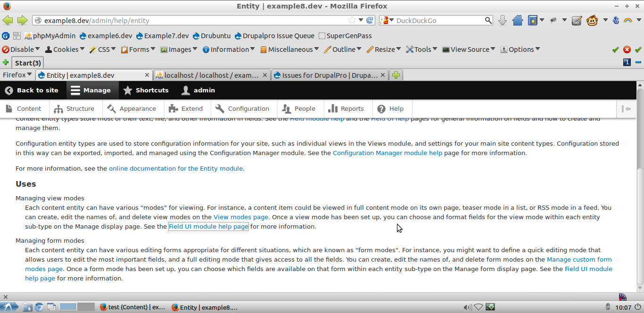Click the volume speaker tray icon
The width and height of the screenshot is (644, 313).
(x=467, y=307)
